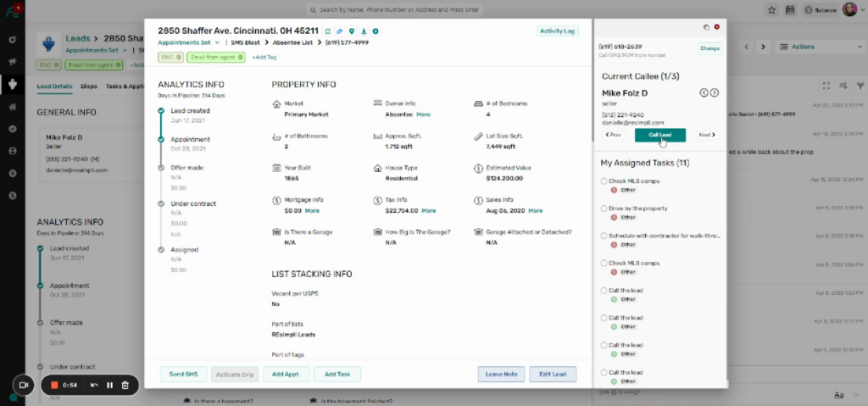This screenshot has width=868, height=406.
Task: Click Leave Note button
Action: (502, 375)
